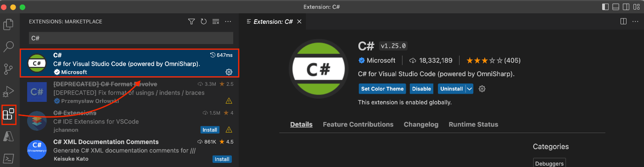Image resolution: width=644 pixels, height=167 pixels.
Task: Open editor More Actions menu
Action: [636, 22]
